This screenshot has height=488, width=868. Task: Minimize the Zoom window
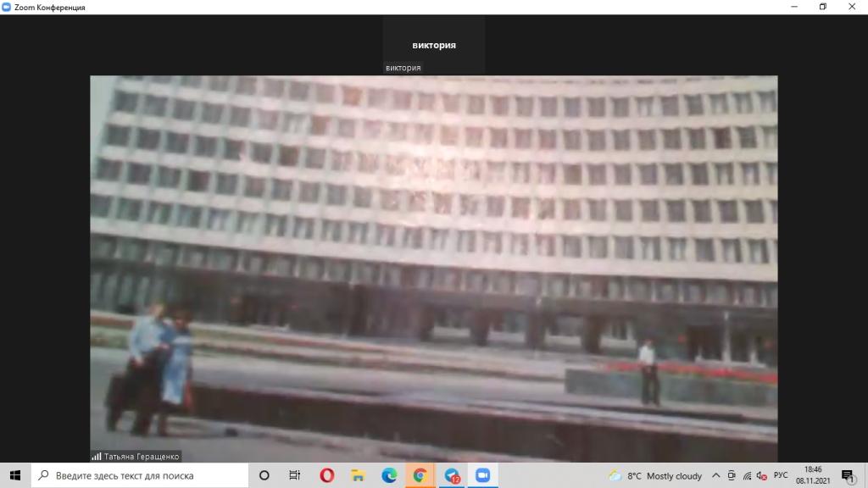click(794, 7)
